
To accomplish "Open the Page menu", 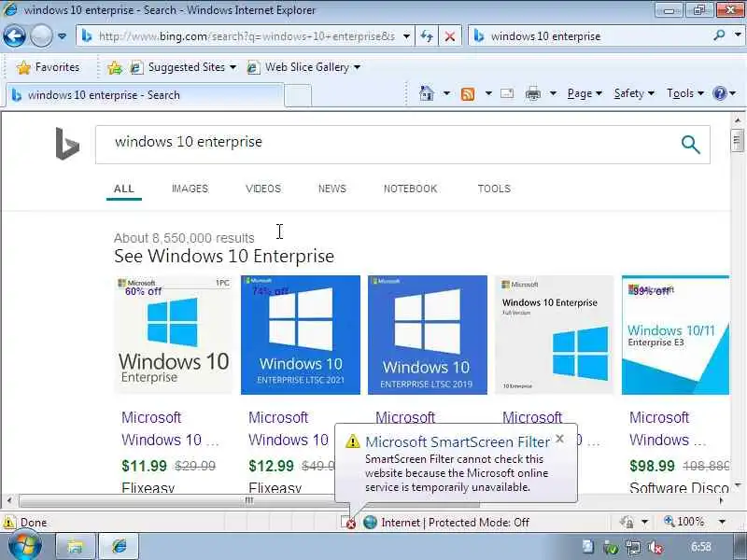I will (585, 93).
